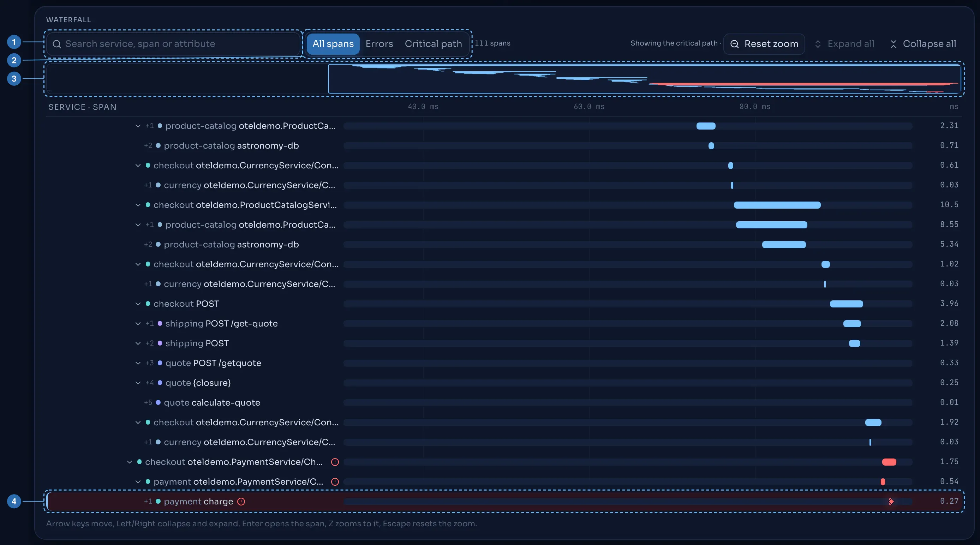This screenshot has height=545, width=980.
Task: Click the checkout POST span bar
Action: point(846,304)
